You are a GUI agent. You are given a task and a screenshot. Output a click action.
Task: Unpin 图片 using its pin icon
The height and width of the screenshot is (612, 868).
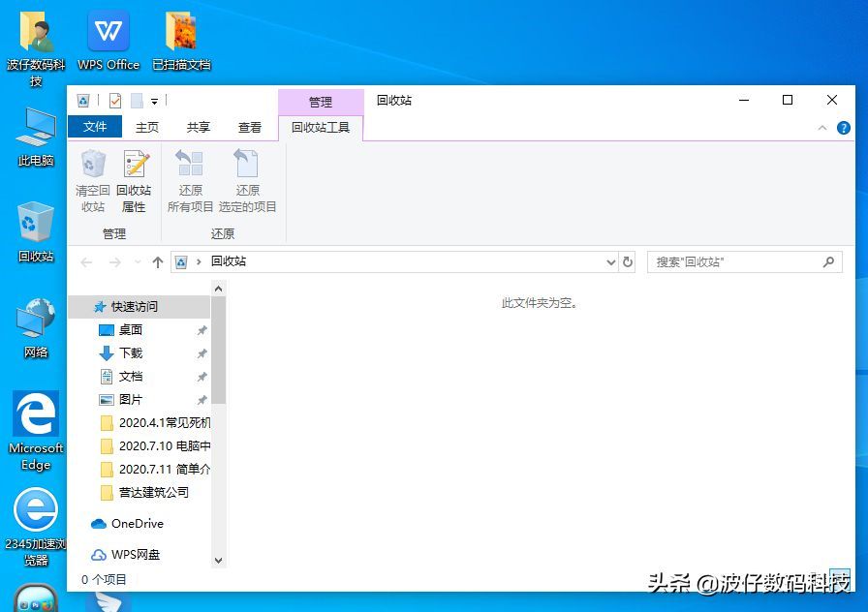[202, 400]
